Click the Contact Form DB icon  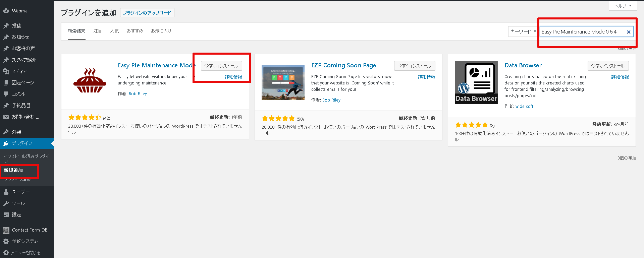[x=6, y=230]
